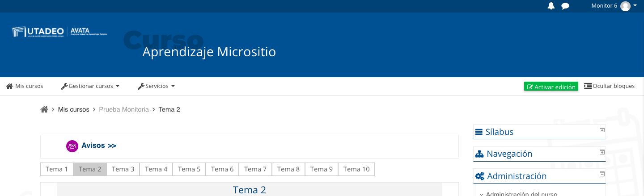Expand the Navegación block
The width and height of the screenshot is (644, 196).
602,152
